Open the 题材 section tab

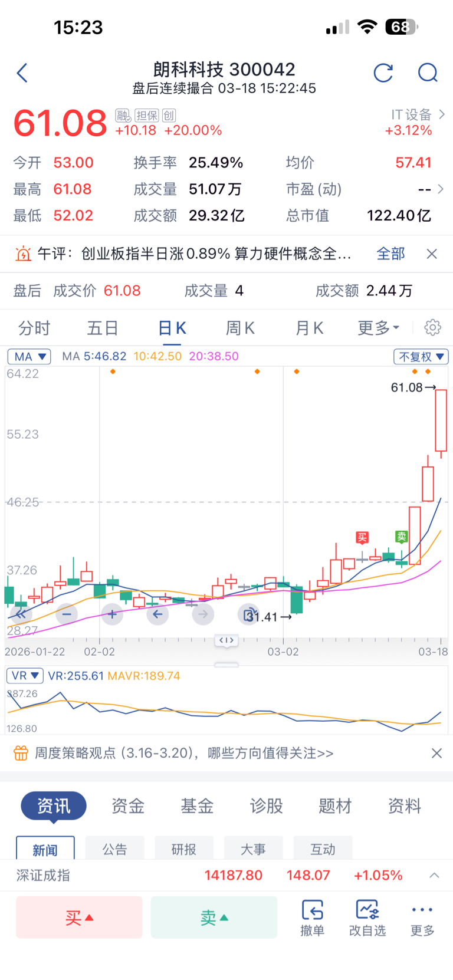(x=335, y=806)
